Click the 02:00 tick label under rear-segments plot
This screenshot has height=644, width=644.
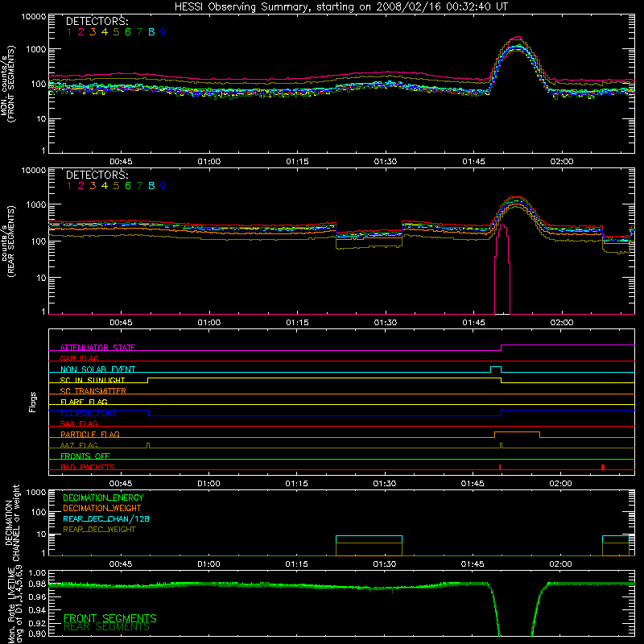coord(562,323)
